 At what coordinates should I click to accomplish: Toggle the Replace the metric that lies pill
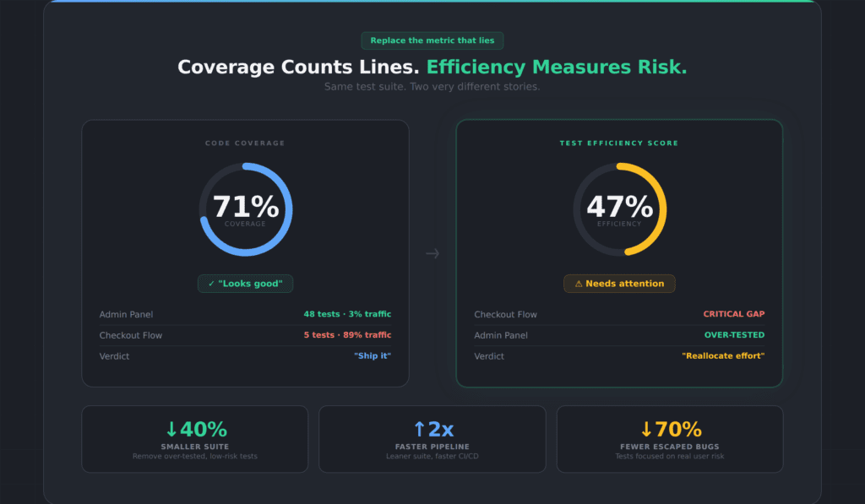coord(432,40)
